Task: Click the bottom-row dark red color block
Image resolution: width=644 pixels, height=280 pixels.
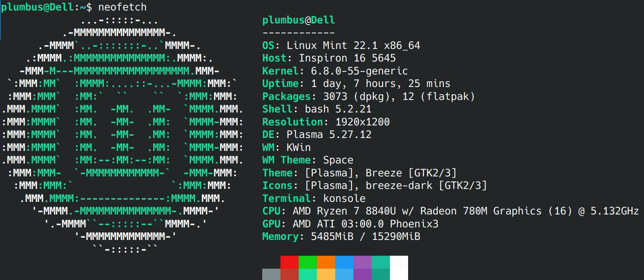Action: (x=289, y=274)
